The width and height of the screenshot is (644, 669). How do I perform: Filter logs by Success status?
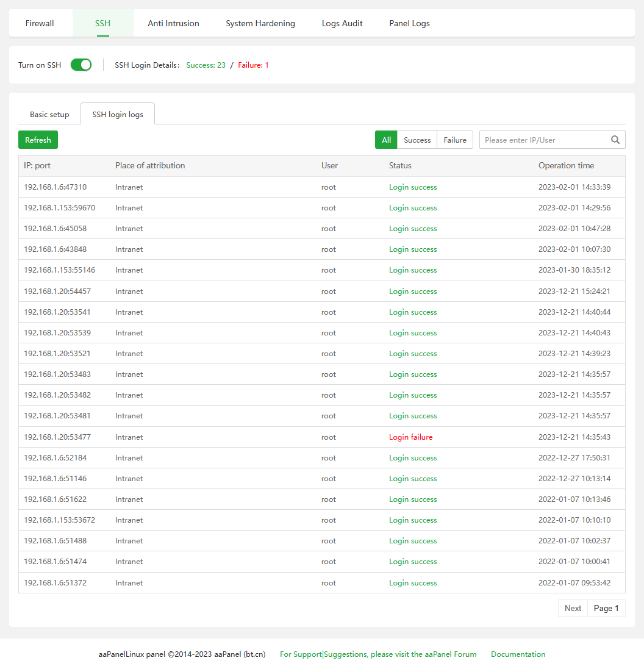[x=417, y=140]
